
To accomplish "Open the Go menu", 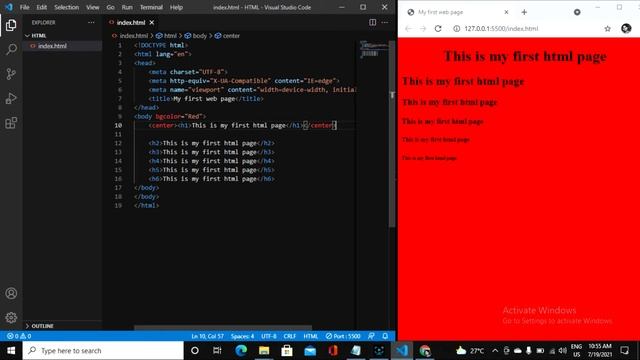I will click(111, 7).
